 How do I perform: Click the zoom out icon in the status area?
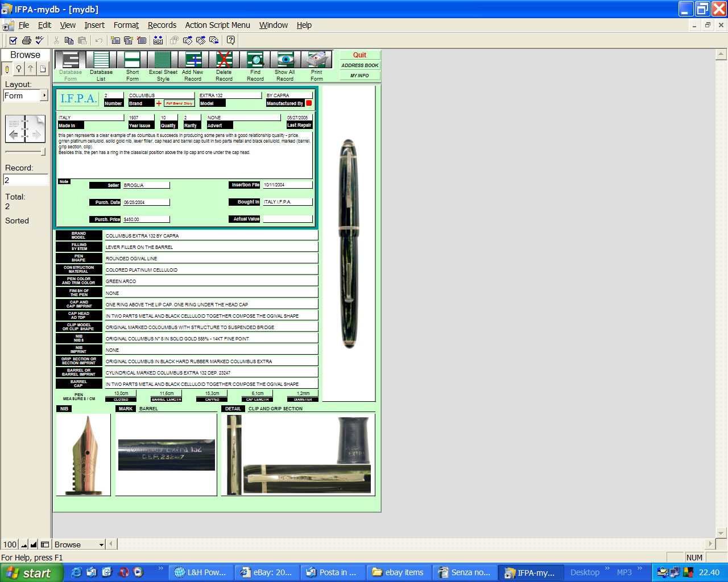coord(24,544)
